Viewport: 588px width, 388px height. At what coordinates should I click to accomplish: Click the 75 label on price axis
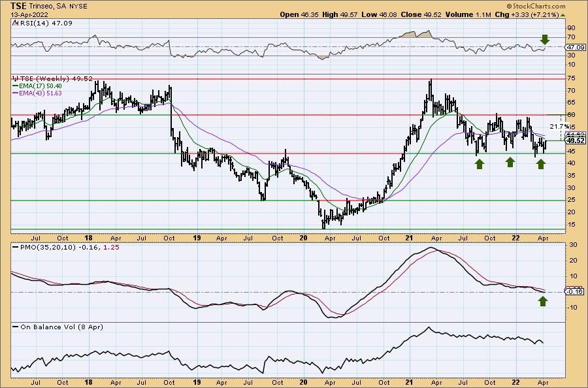pyautogui.click(x=571, y=78)
